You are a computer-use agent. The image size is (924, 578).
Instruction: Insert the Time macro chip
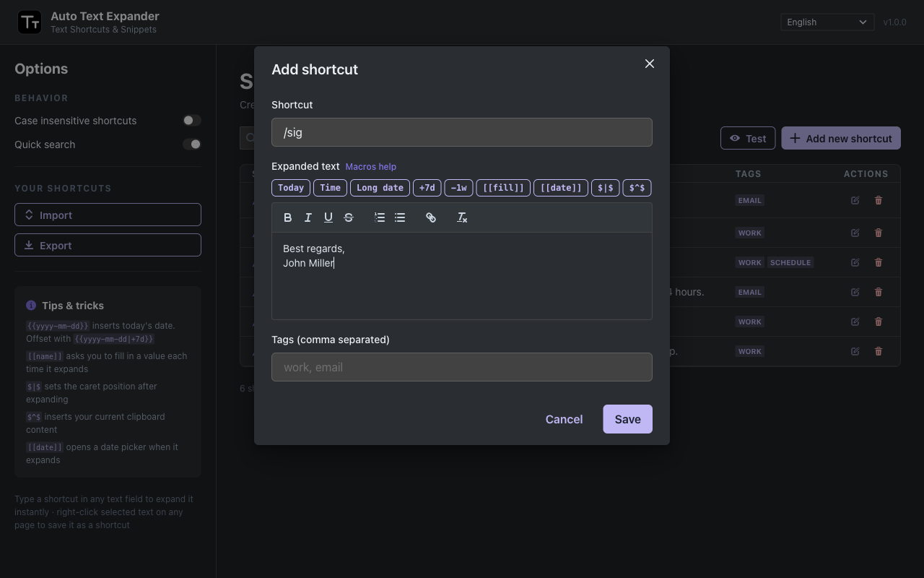click(x=330, y=188)
